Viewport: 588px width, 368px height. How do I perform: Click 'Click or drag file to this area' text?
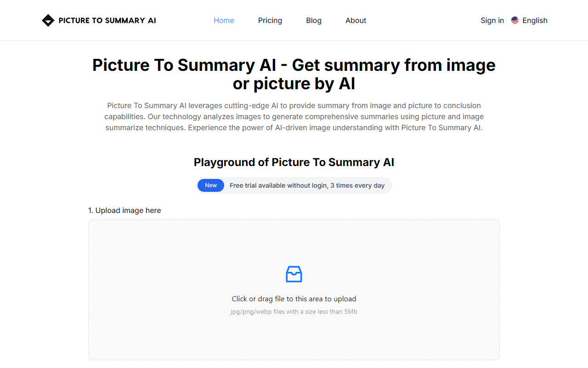point(277,299)
